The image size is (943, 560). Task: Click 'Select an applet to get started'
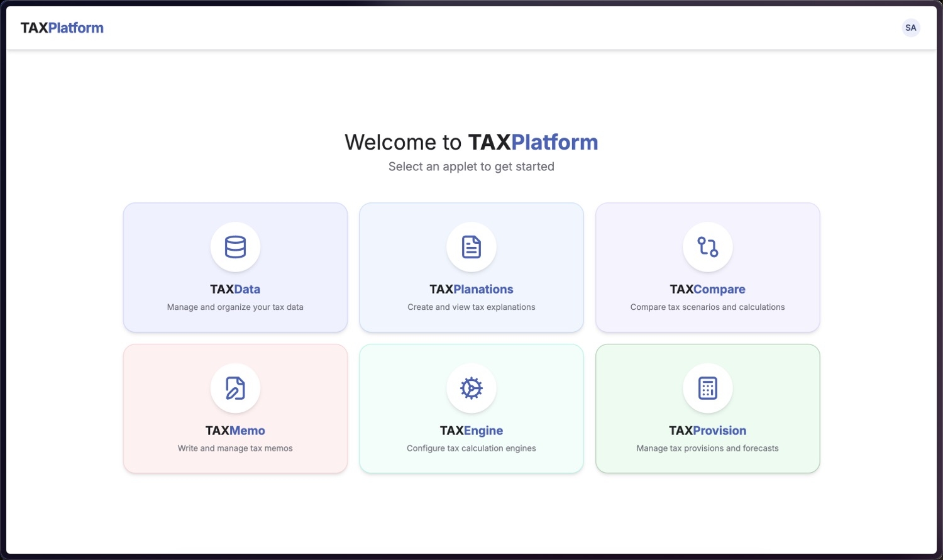472,167
